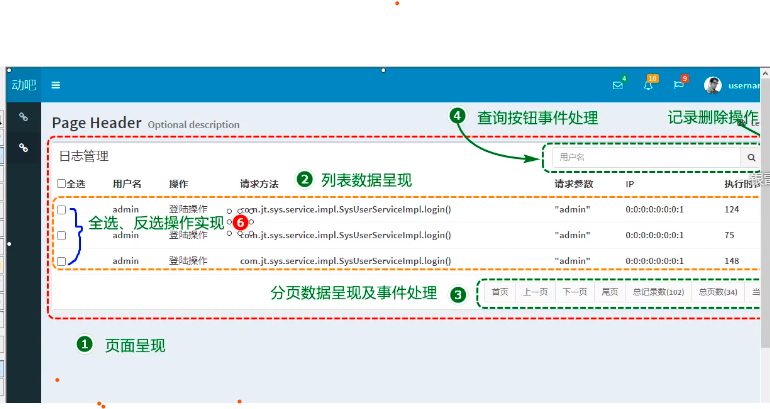Go to 首页 first page button
Viewport: 770px width, 409px height.
point(500,292)
